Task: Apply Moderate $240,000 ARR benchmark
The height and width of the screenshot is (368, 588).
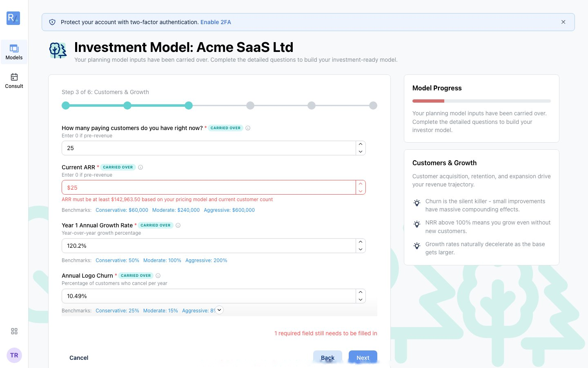Action: [176, 210]
